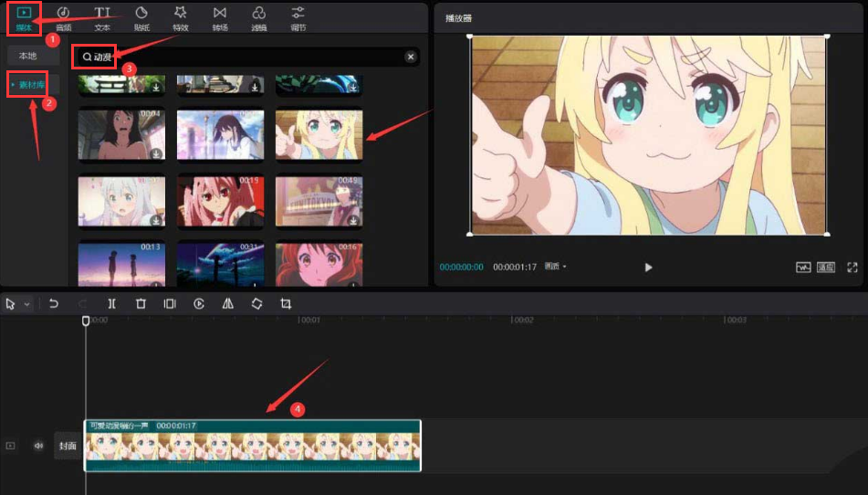Viewport: 868px width, 495px height.
Task: Switch to the 调节 adjustment tab
Action: coord(298,18)
